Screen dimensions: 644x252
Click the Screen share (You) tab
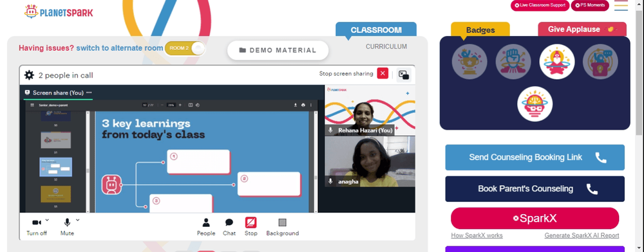[58, 93]
